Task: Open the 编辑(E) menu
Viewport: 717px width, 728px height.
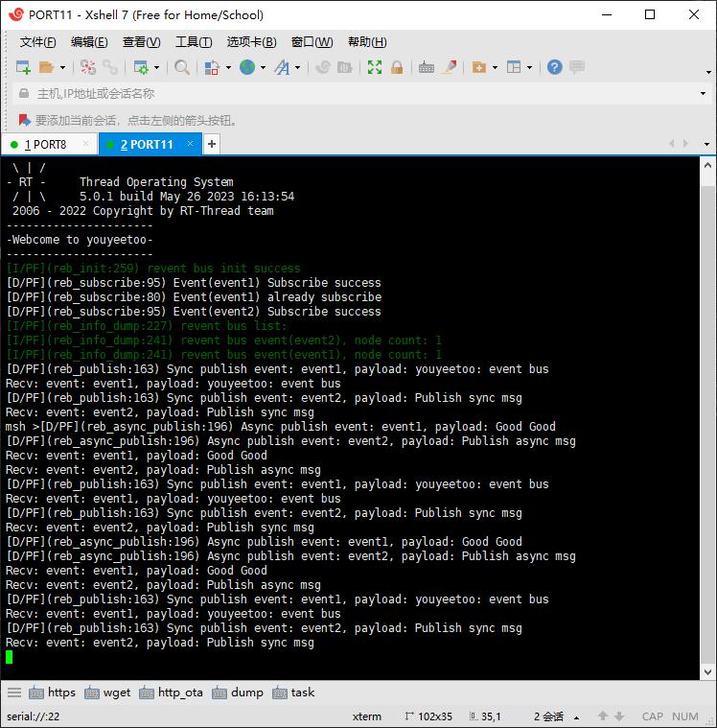Action: coord(89,42)
